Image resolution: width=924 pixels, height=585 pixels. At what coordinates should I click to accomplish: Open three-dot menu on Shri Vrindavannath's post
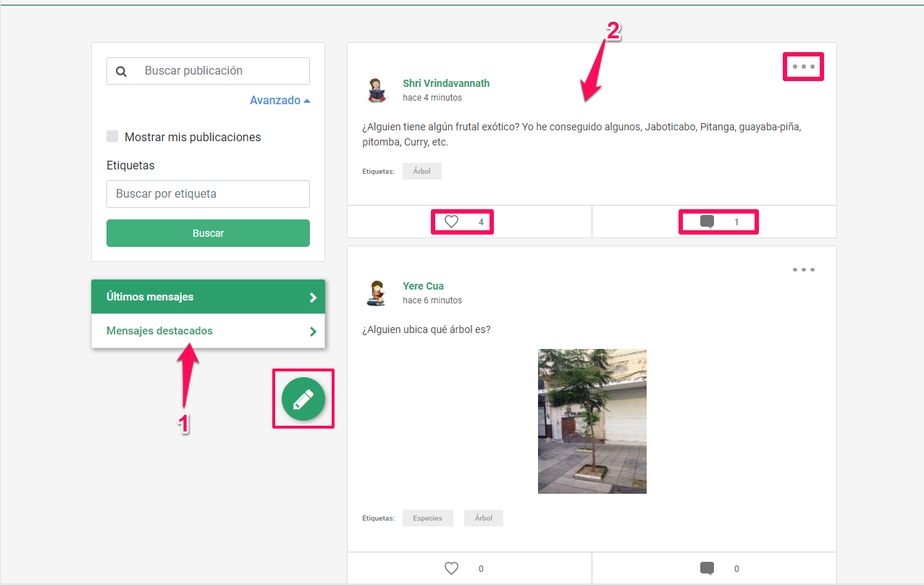point(804,67)
